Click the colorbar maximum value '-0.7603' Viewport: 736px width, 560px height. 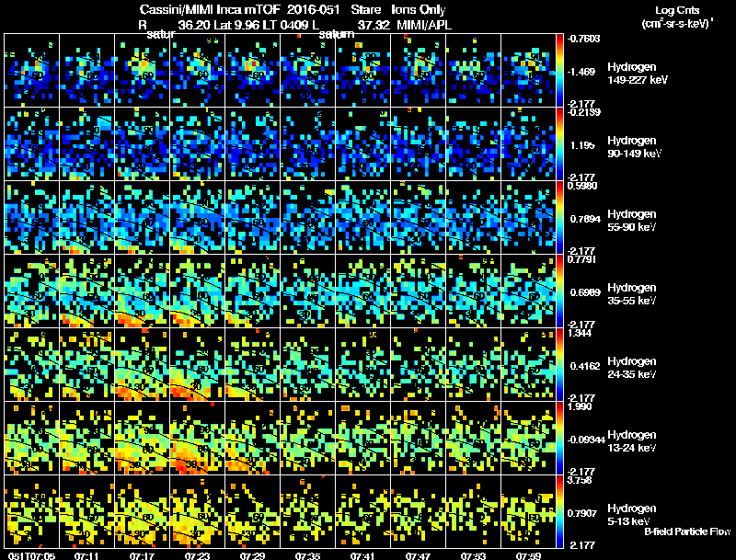coord(583,39)
